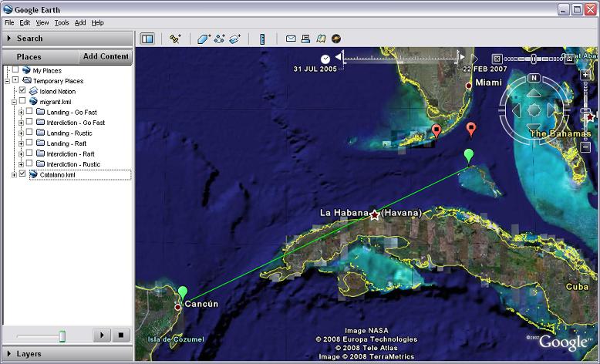Toggle the sidebar panel toolbar icon
This screenshot has width=600, height=364.
pyautogui.click(x=147, y=39)
